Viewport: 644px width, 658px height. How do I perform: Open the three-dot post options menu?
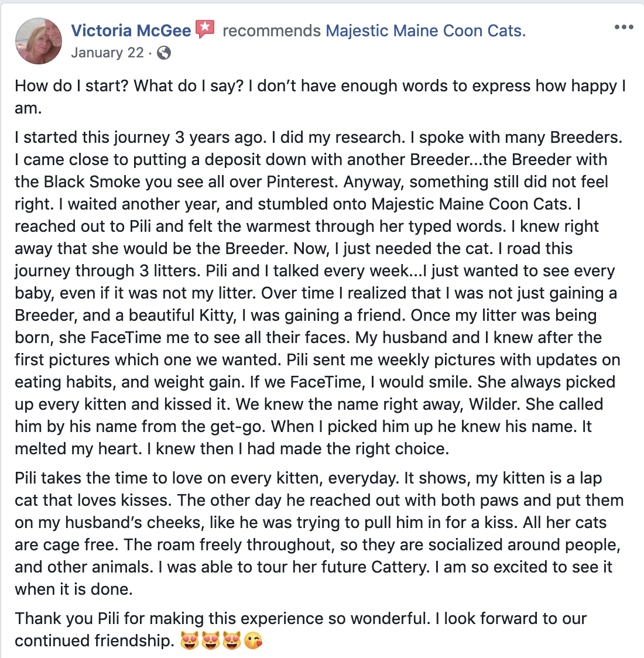pos(624,28)
